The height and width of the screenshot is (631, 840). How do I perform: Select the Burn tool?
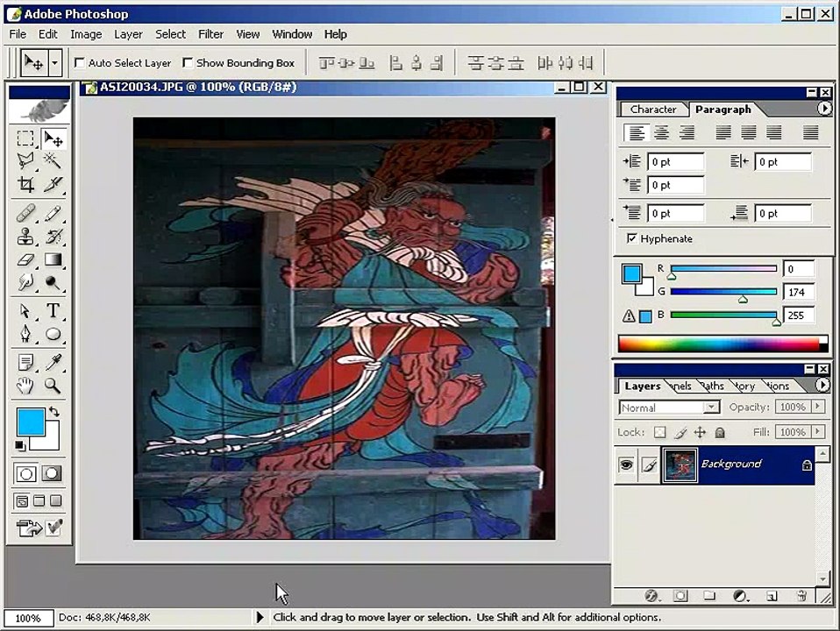[53, 282]
